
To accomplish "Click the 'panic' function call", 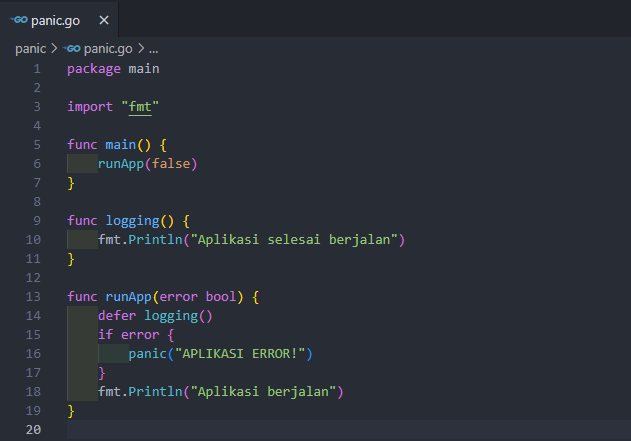I will pyautogui.click(x=147, y=354).
